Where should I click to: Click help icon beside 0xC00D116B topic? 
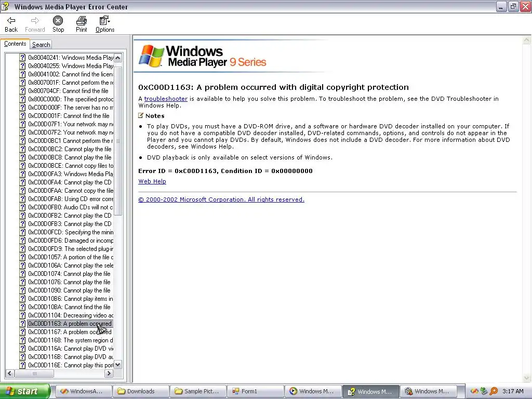[22, 357]
